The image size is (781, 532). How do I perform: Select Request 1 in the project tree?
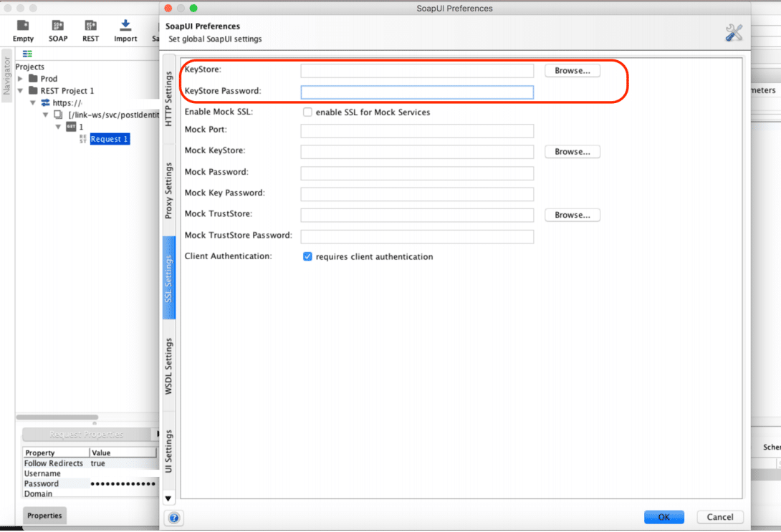110,139
